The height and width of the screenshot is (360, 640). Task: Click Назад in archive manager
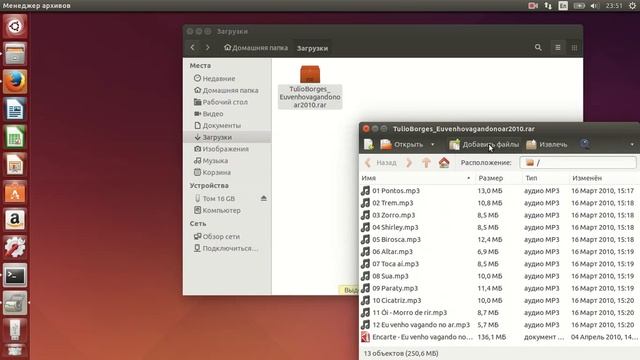(x=380, y=162)
